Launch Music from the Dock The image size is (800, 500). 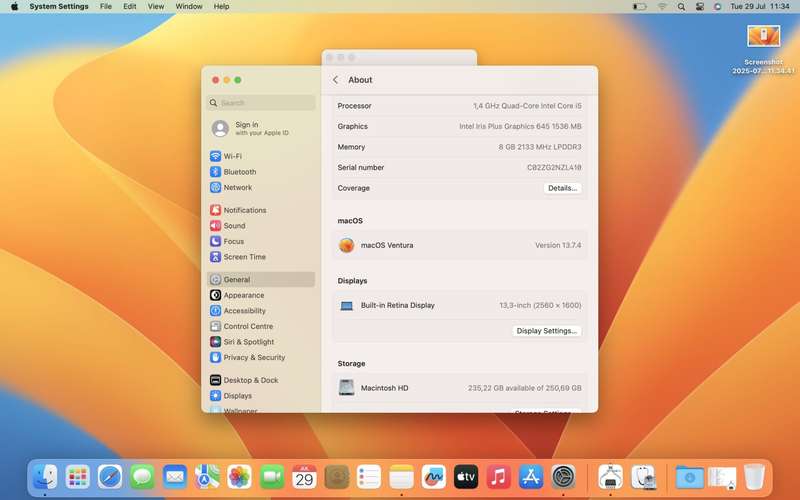tap(498, 477)
